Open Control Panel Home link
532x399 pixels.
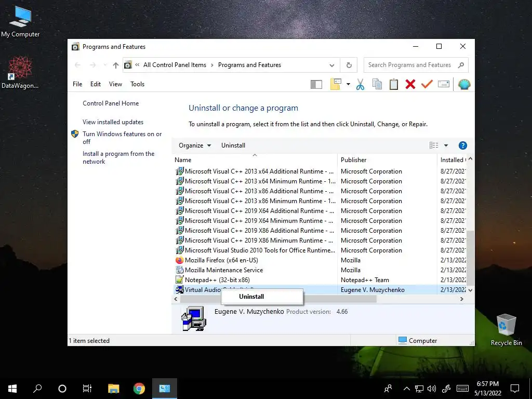tap(111, 103)
